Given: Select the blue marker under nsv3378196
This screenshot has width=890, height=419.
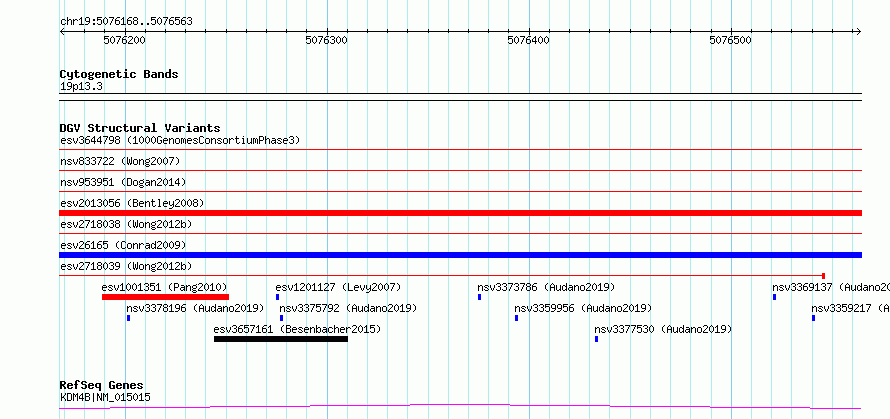Looking at the screenshot, I should click(x=128, y=318).
